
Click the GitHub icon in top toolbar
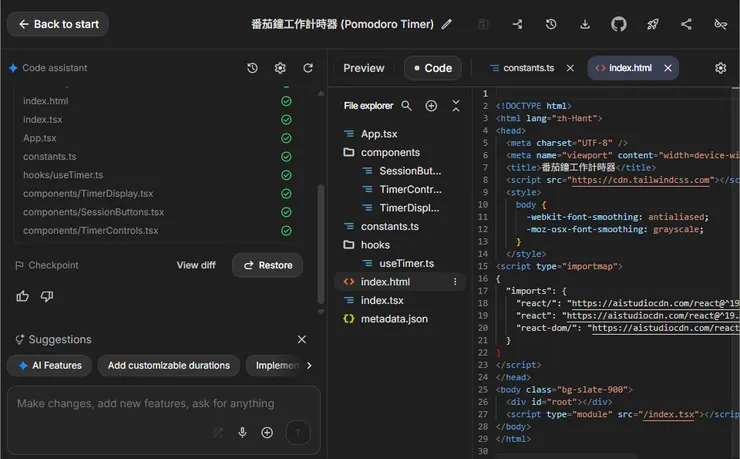click(x=619, y=24)
